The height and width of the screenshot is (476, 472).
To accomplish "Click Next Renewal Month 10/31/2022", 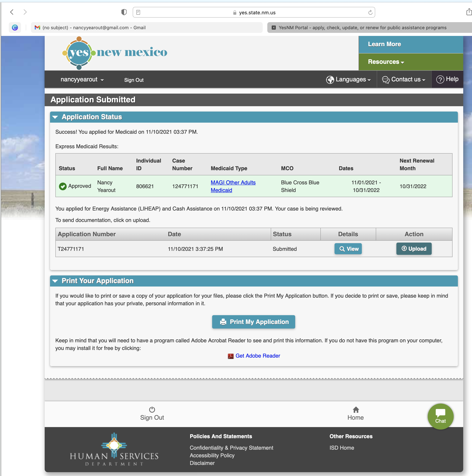I will (413, 186).
